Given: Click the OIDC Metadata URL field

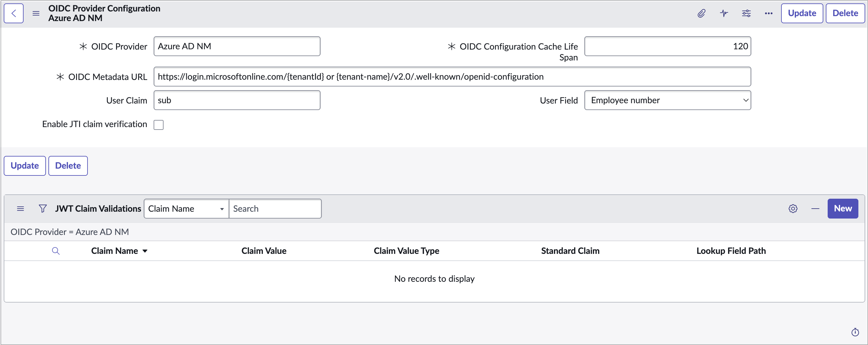Looking at the screenshot, I should pos(452,77).
